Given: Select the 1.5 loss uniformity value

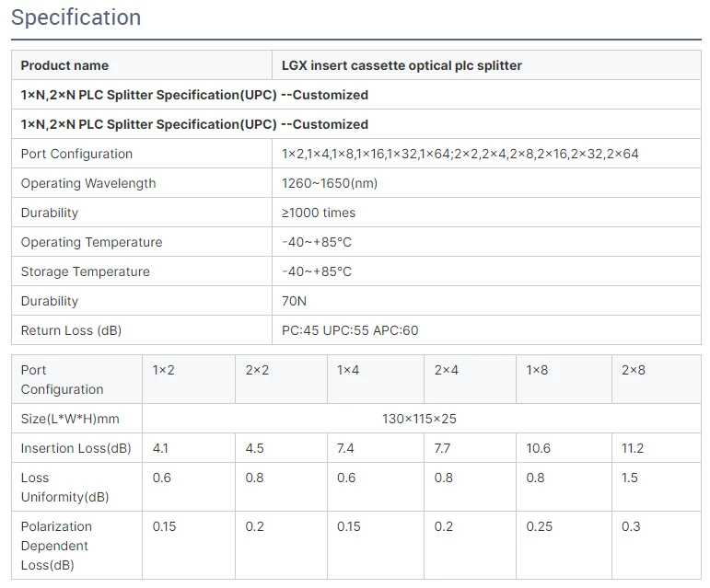Looking at the screenshot, I should [x=629, y=478].
